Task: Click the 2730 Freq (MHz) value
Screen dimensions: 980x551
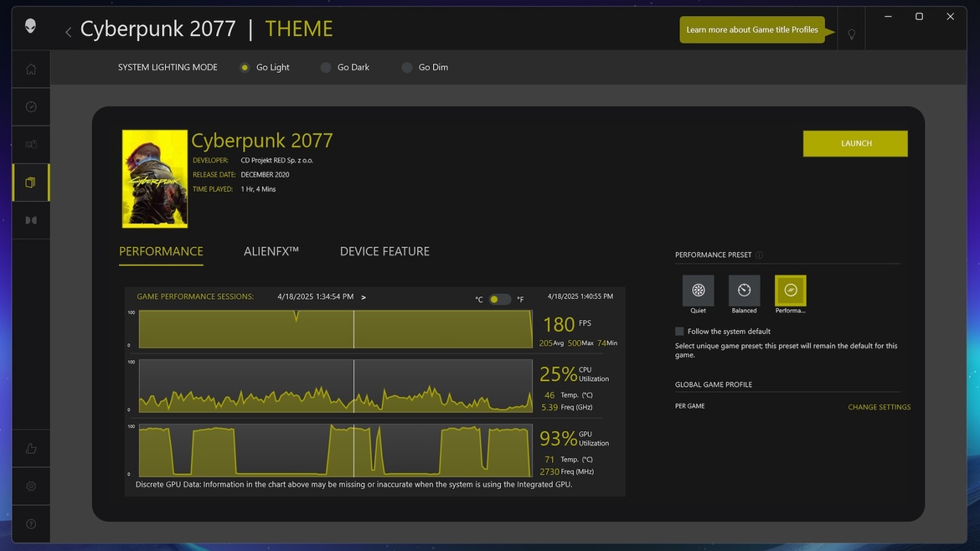Action: [549, 471]
